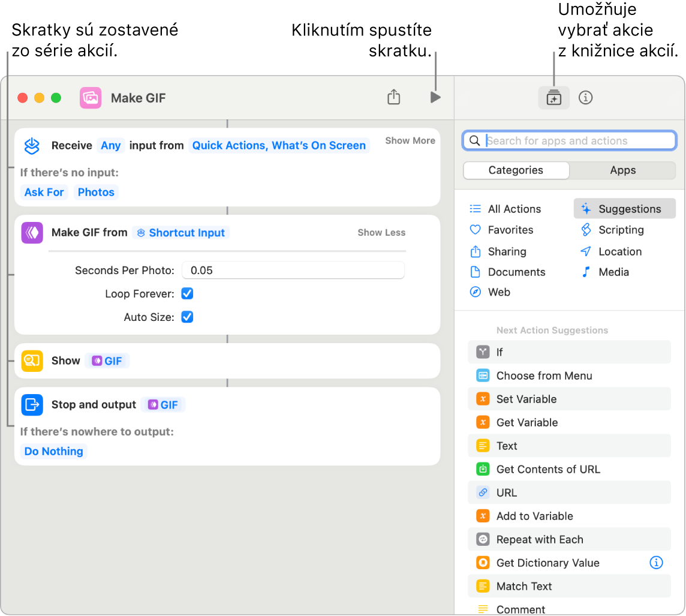Switch to the Apps tab
This screenshot has height=616, width=686.
622,170
